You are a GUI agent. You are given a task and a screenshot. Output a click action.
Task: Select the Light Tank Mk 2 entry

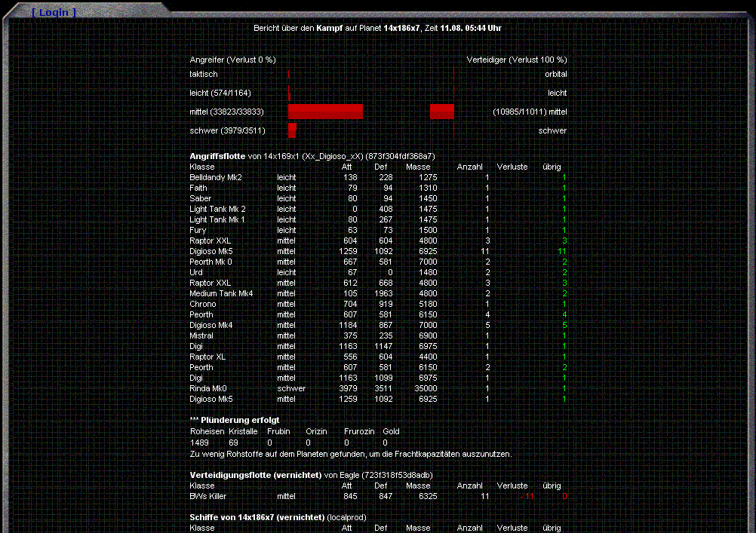coord(217,209)
